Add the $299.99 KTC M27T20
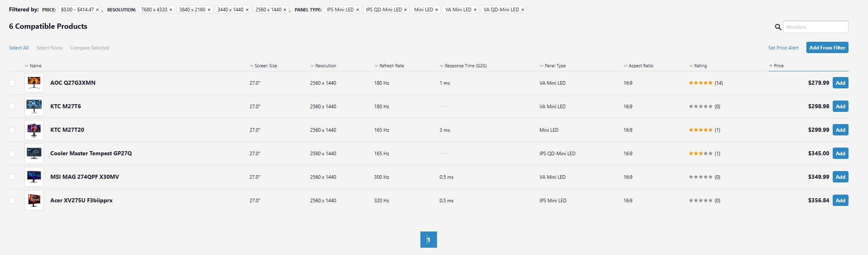This screenshot has height=255, width=868. click(840, 130)
